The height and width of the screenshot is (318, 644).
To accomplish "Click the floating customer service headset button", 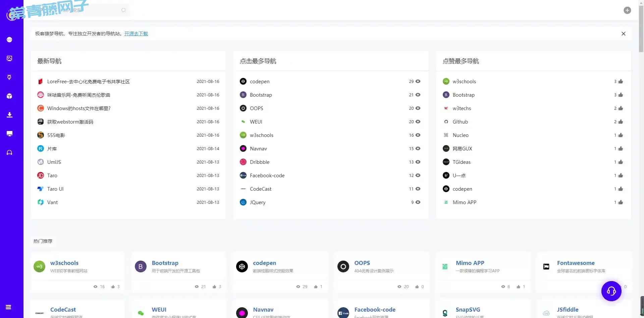I will click(x=611, y=291).
